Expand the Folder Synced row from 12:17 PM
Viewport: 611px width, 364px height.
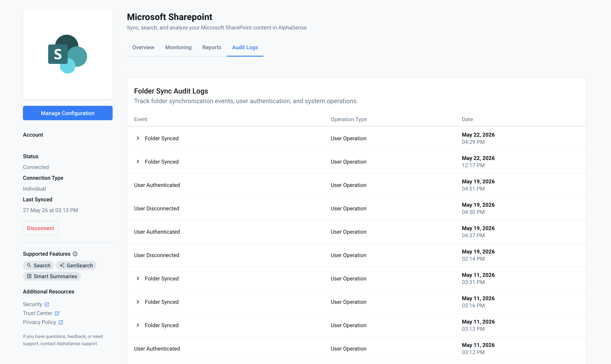tap(138, 162)
